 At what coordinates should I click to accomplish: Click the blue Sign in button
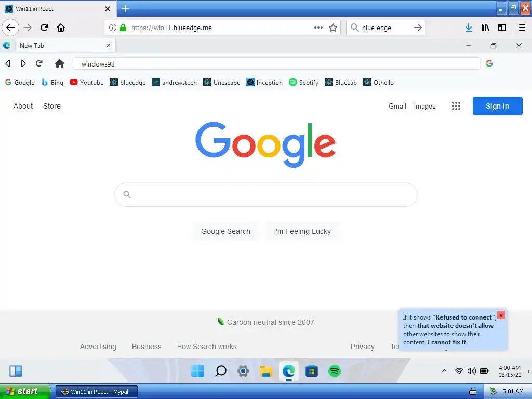point(497,106)
